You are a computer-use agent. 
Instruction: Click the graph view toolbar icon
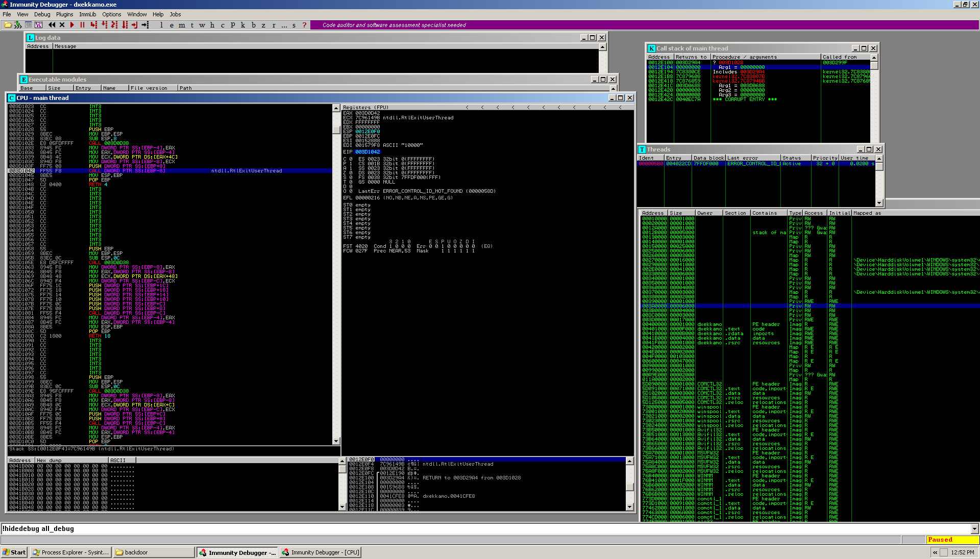pyautogui.click(x=38, y=24)
